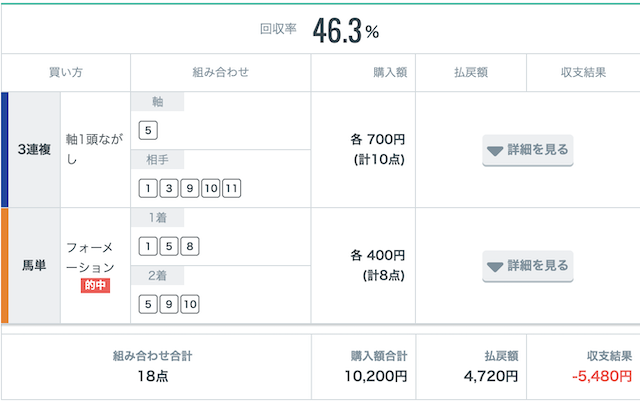This screenshot has width=640, height=402.
Task: Click horse number 9 under 2着
Action: [x=168, y=304]
